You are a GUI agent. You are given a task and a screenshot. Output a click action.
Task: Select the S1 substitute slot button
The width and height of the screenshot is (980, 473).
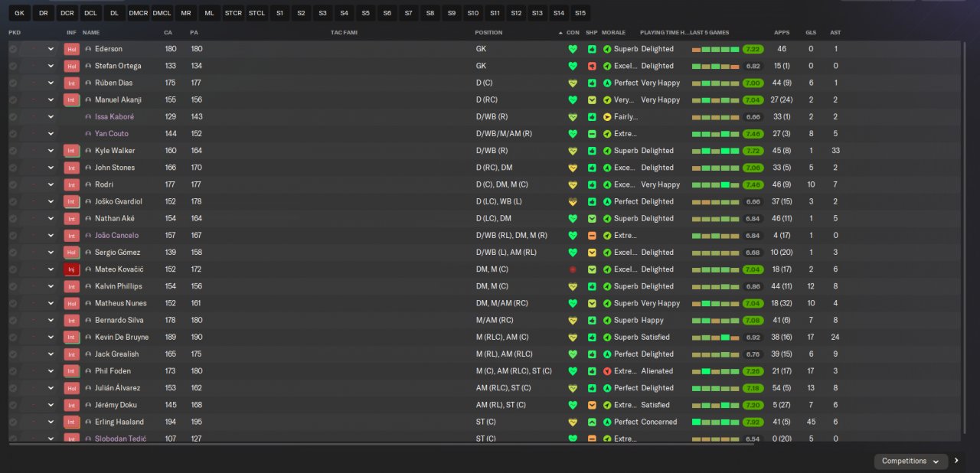pyautogui.click(x=279, y=13)
